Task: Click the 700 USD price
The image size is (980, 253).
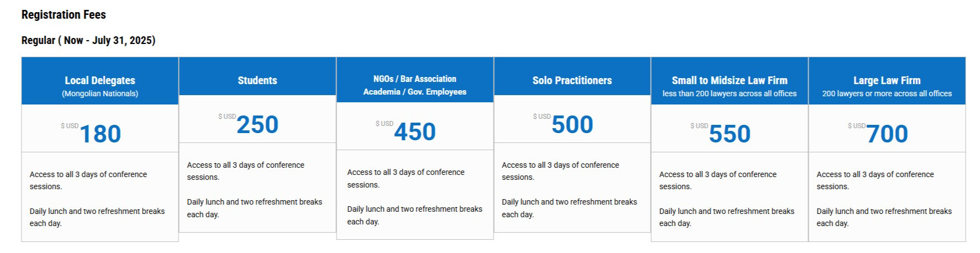Action: (x=887, y=134)
